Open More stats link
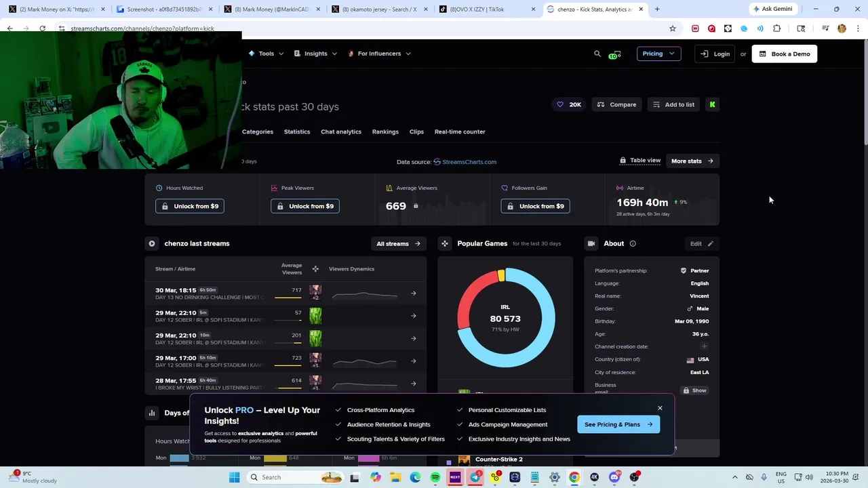Viewport: 868px width, 488px height. (692, 161)
